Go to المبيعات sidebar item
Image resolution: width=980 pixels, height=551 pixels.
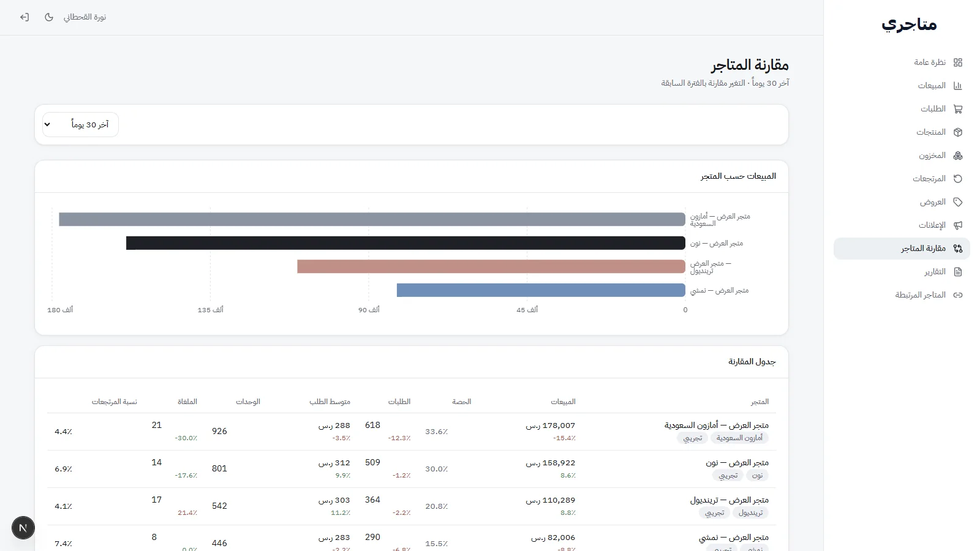[x=902, y=86]
